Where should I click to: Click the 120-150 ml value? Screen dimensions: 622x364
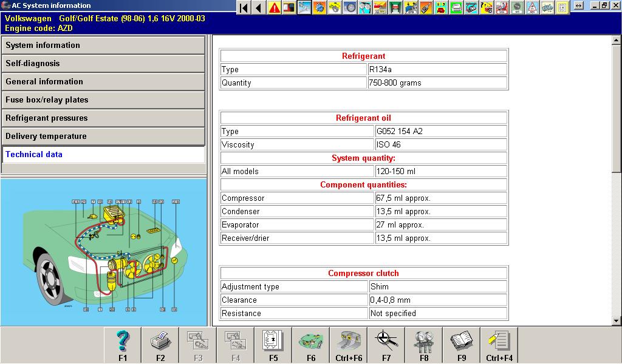441,171
